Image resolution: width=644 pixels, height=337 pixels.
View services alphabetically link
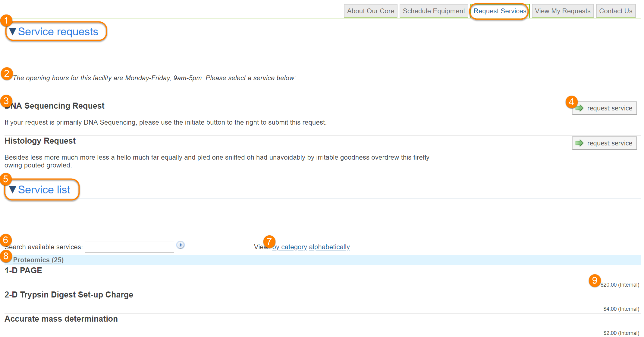point(329,247)
